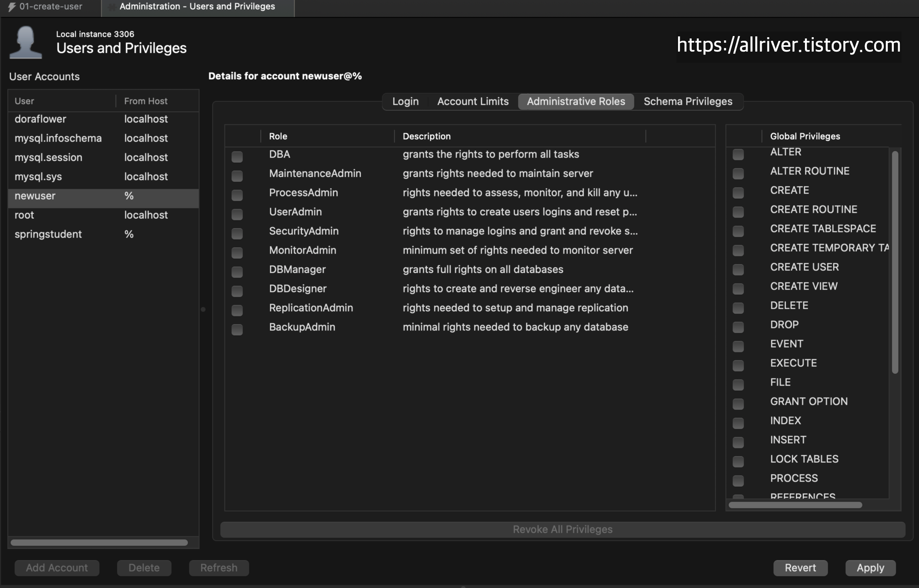Switch to the 01-create-user editor tab

point(50,7)
